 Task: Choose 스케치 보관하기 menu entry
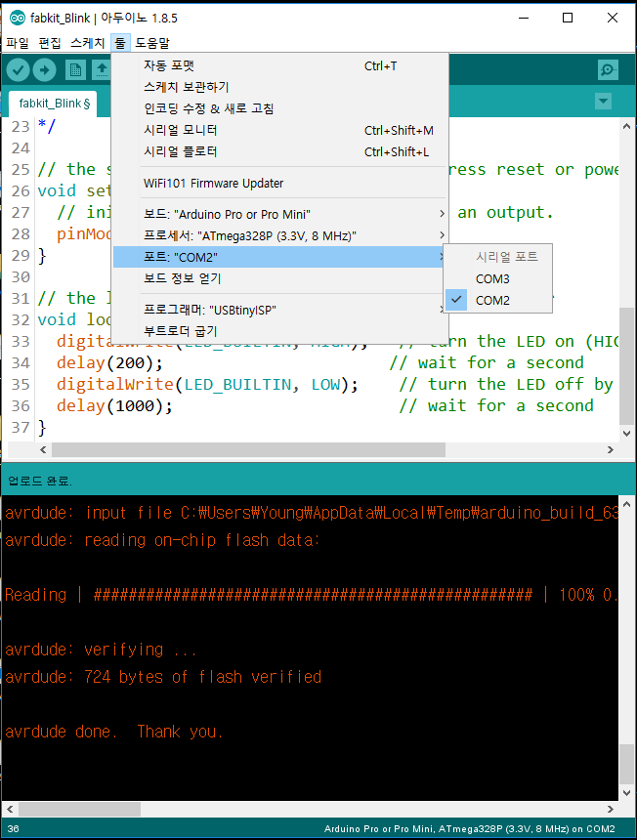coord(280,87)
